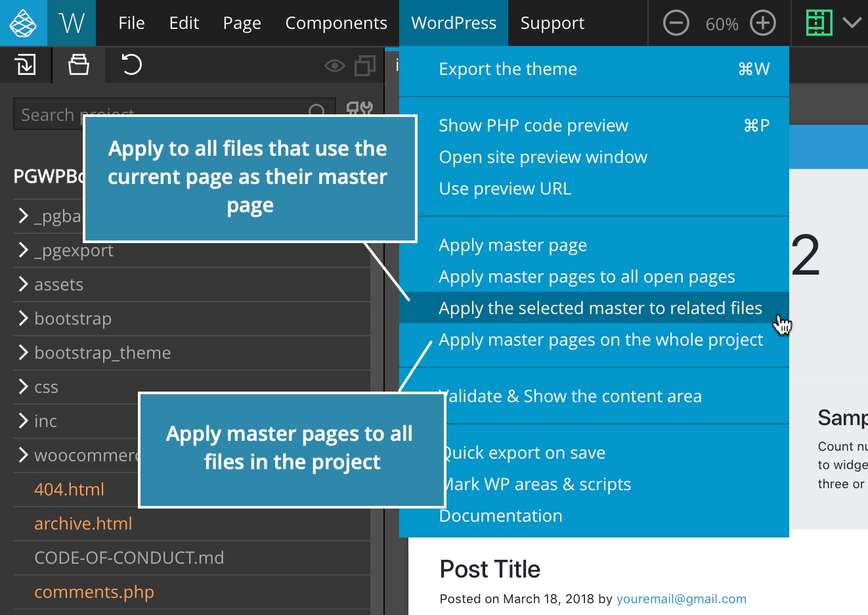
Task: Click the green page layout icon
Action: click(x=819, y=23)
